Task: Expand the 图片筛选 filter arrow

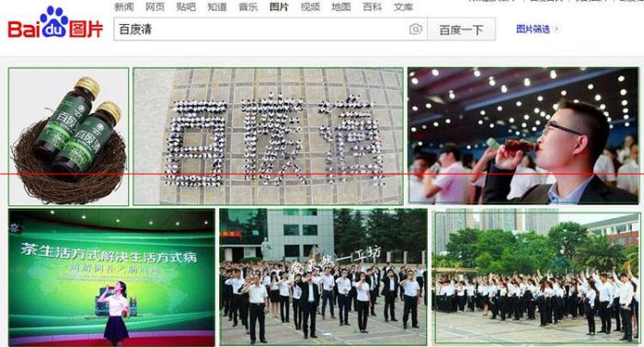Action: click(x=557, y=29)
